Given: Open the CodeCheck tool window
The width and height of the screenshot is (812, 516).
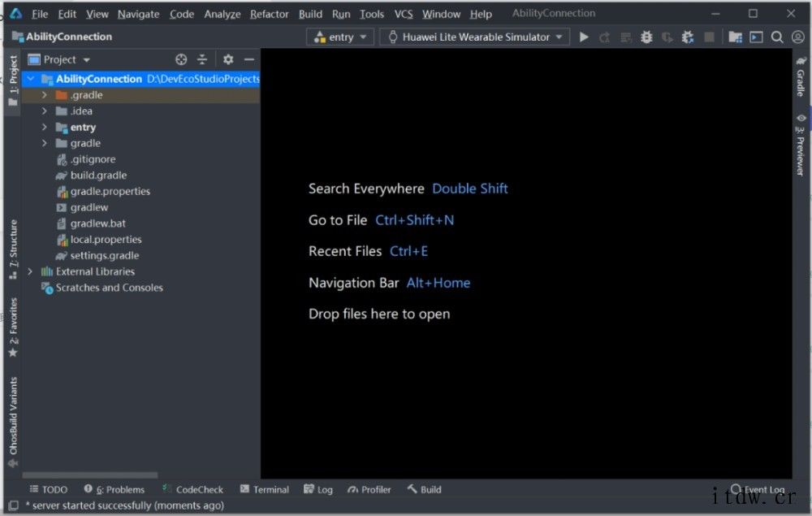Looking at the screenshot, I should 192,489.
